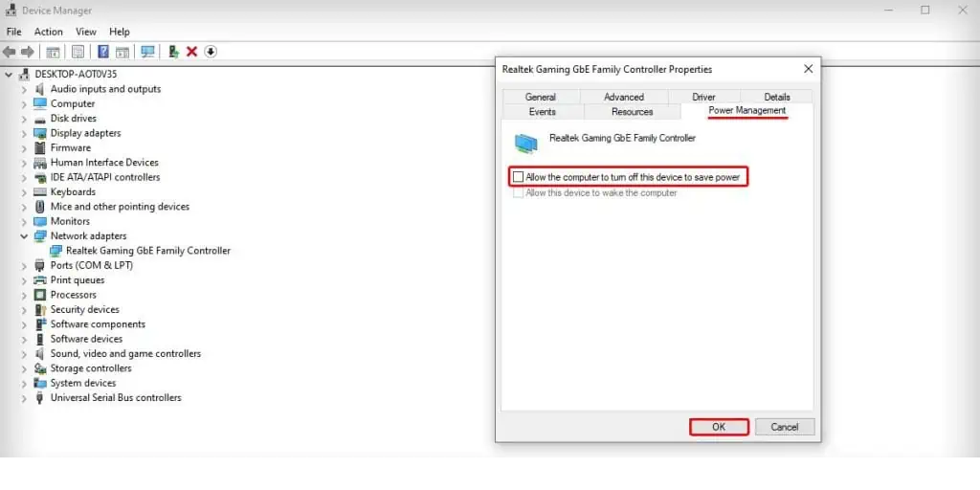Switch to the Driver tab
This screenshot has height=490, width=980.
tap(703, 97)
